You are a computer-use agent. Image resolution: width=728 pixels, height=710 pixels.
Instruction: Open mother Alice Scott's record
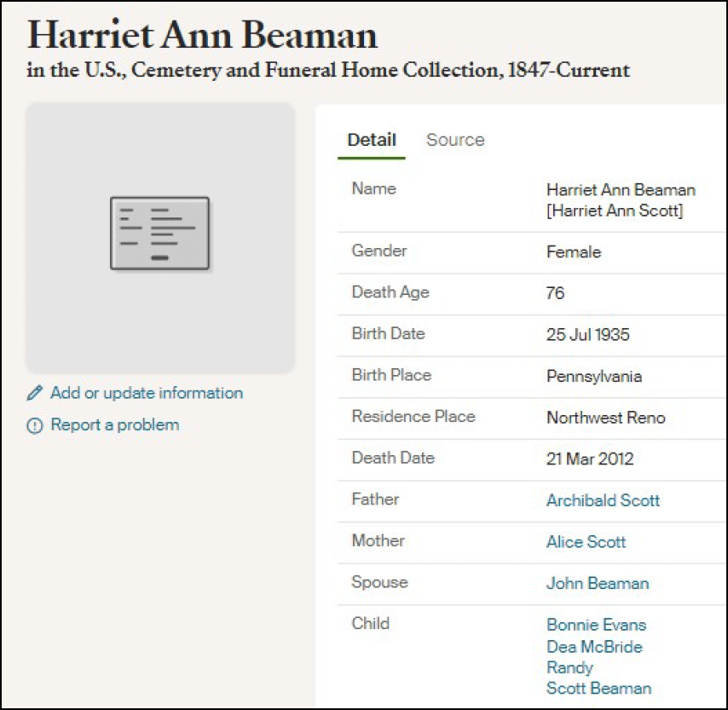(586, 542)
